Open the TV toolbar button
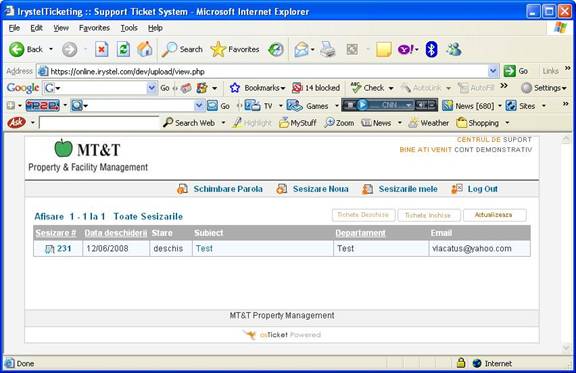This screenshot has width=576, height=373. [259, 106]
